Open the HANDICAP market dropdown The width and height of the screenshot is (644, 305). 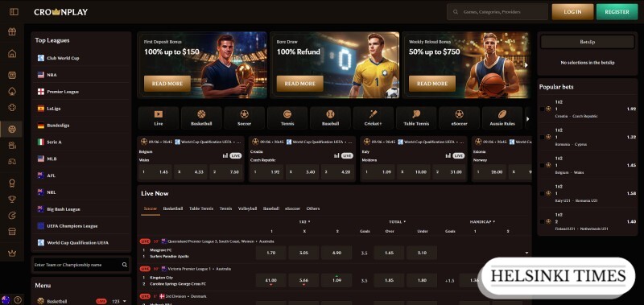(482, 222)
